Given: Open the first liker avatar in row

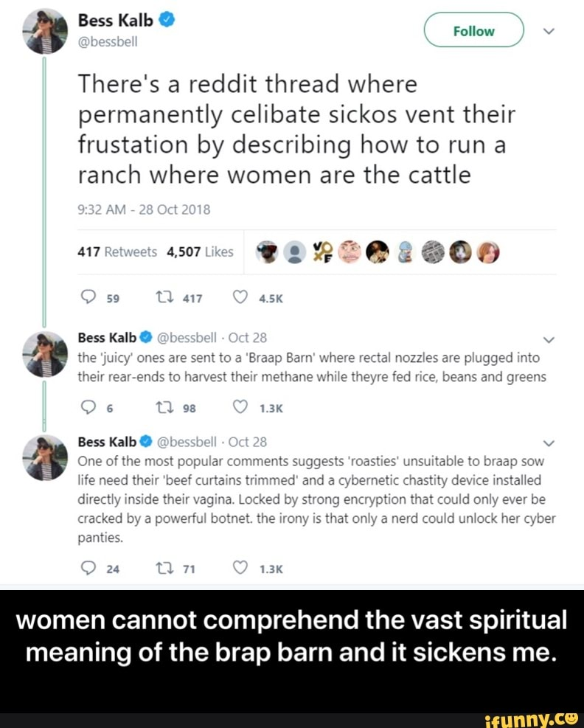Looking at the screenshot, I should click(266, 252).
